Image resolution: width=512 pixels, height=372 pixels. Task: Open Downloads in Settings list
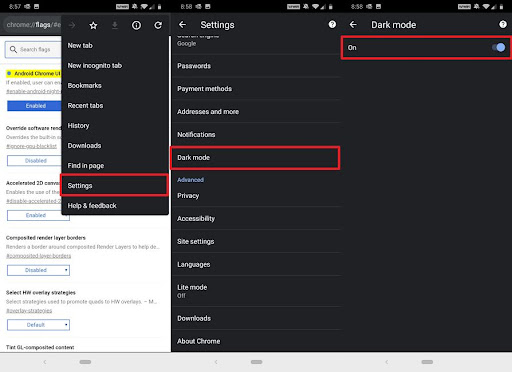[256, 318]
